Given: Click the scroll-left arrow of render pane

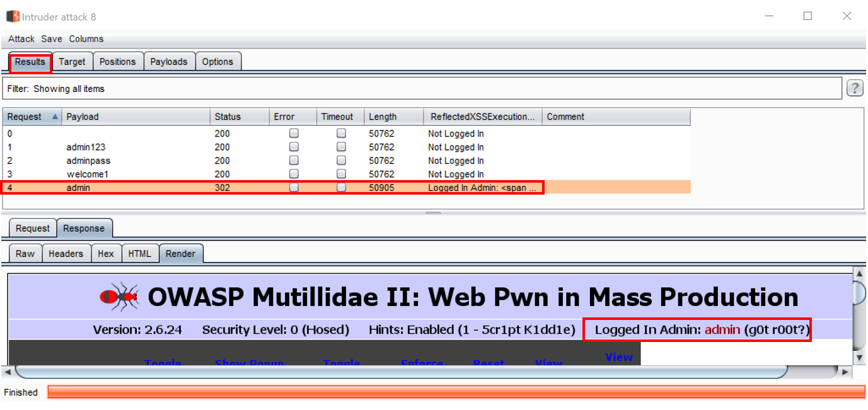Looking at the screenshot, I should 8,372.
